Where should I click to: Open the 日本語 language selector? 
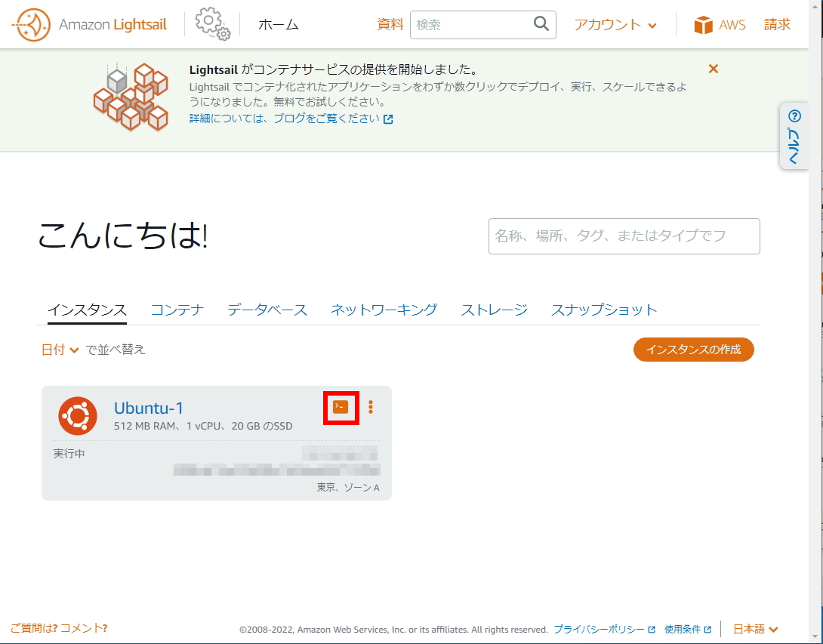[x=755, y=629]
